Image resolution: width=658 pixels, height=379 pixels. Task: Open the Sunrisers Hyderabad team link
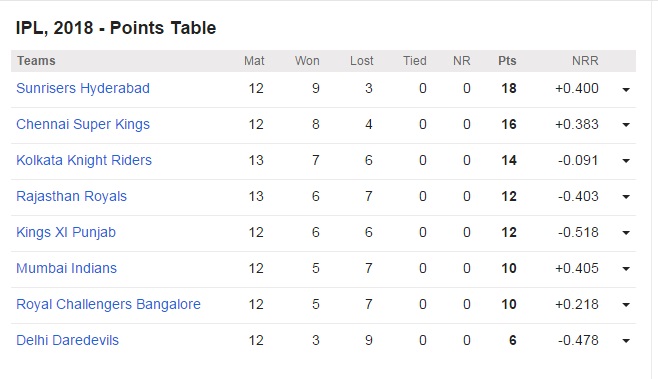(83, 89)
